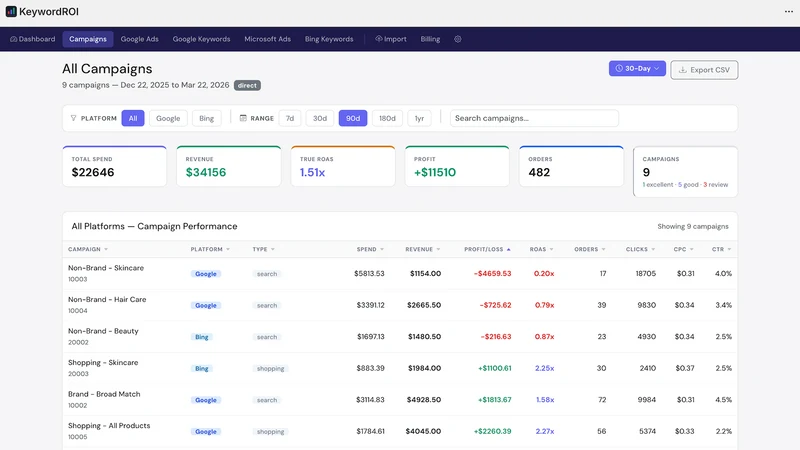Click the Campaigns count summary card
Viewport: 800px width, 450px height.
click(685, 172)
